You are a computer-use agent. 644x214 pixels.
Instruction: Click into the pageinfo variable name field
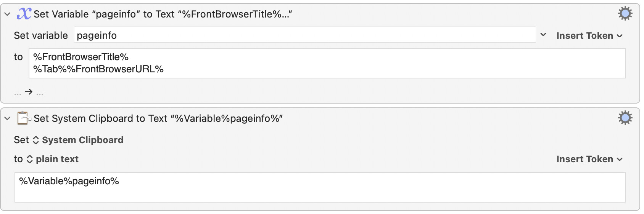[305, 35]
